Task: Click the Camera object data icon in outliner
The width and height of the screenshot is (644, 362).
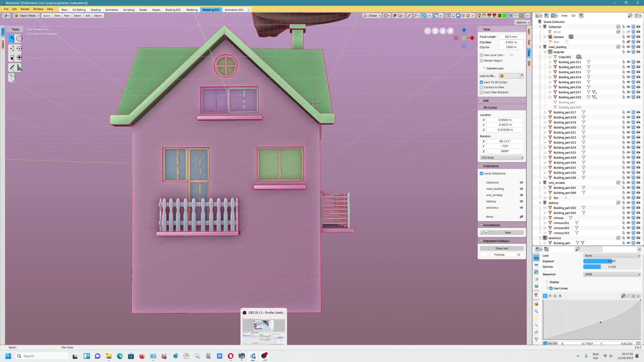Action: pos(571,37)
